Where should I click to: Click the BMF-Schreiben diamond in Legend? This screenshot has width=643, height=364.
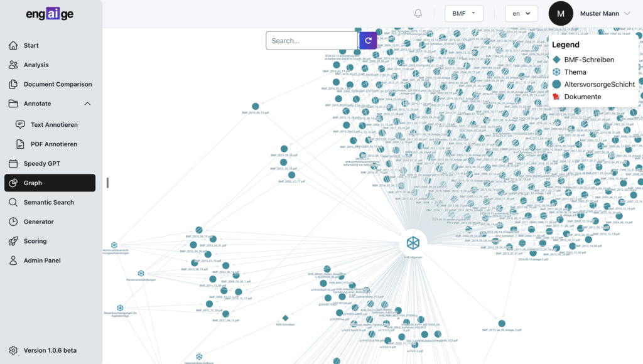pyautogui.click(x=556, y=60)
